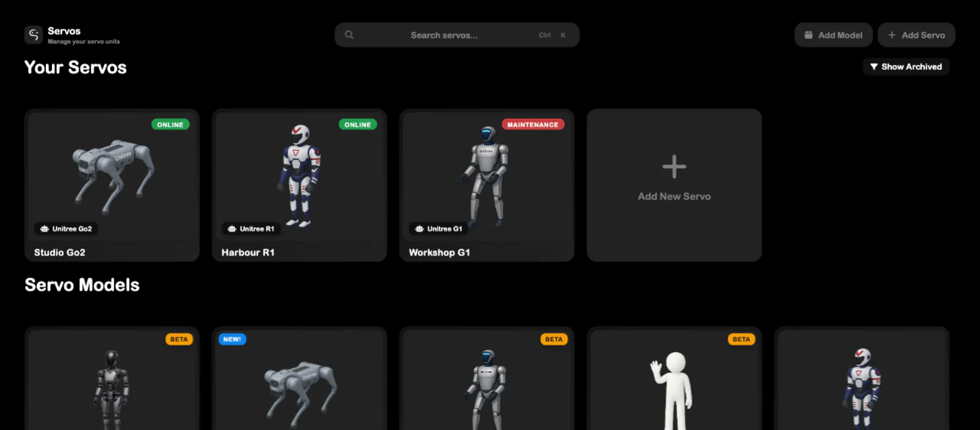Click robot icon in Unitree Go2 tag
This screenshot has height=430, width=980.
click(x=45, y=228)
